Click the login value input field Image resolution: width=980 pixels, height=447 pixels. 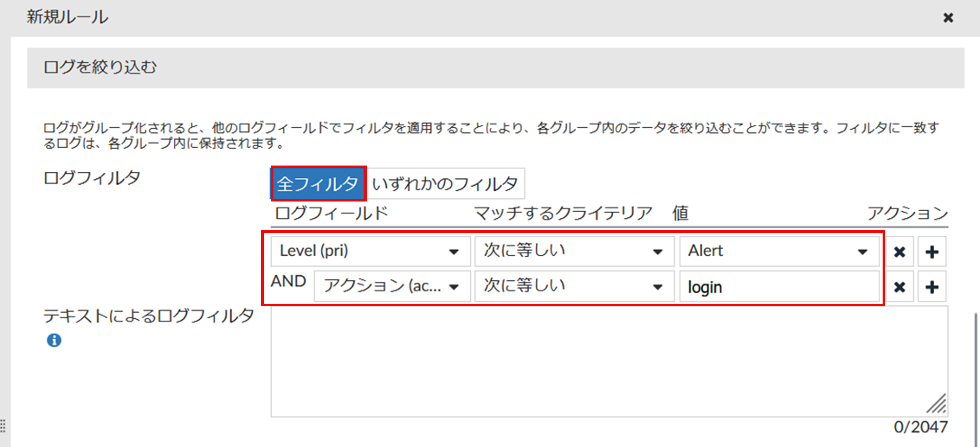coord(779,287)
